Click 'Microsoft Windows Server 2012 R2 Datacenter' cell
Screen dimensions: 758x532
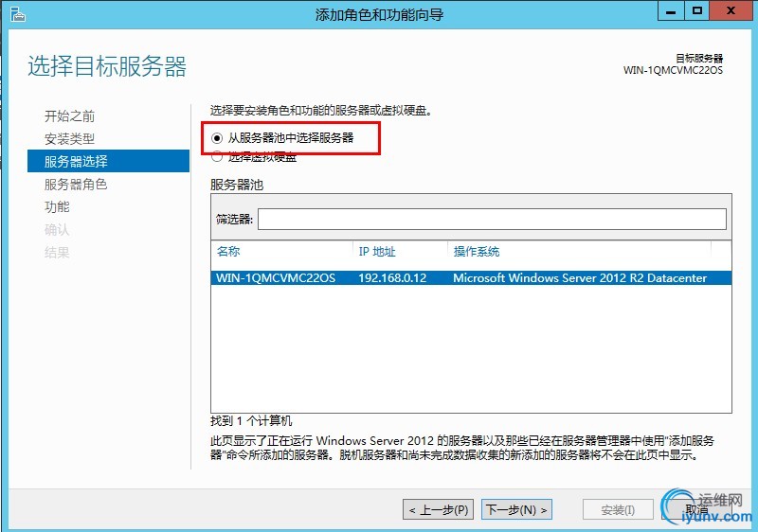(x=580, y=278)
